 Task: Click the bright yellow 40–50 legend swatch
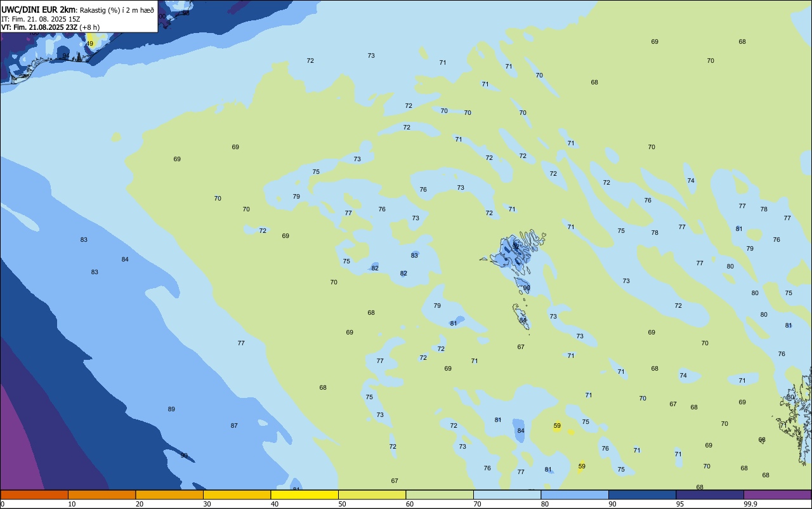304,494
